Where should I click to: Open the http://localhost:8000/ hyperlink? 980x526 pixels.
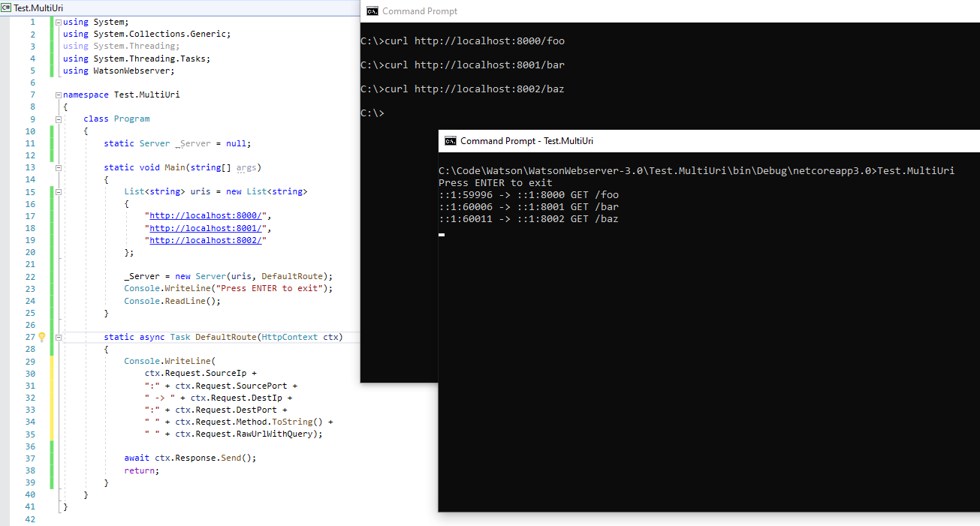[206, 215]
